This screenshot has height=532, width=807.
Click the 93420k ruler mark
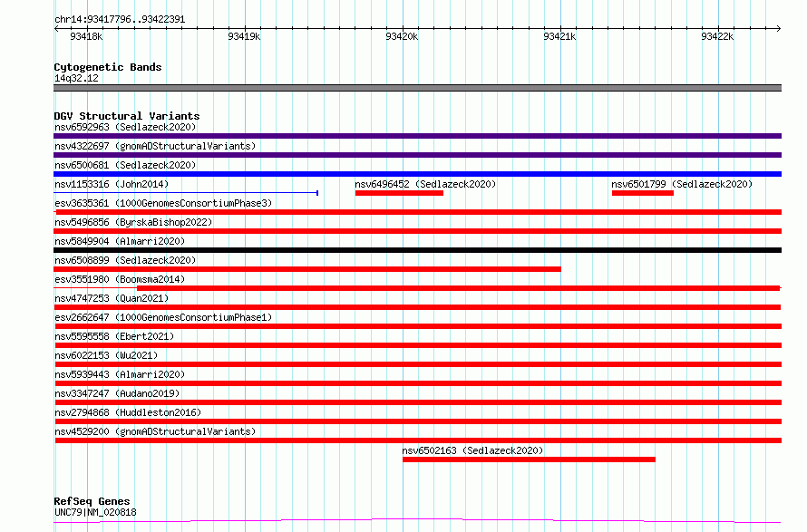coord(402,36)
